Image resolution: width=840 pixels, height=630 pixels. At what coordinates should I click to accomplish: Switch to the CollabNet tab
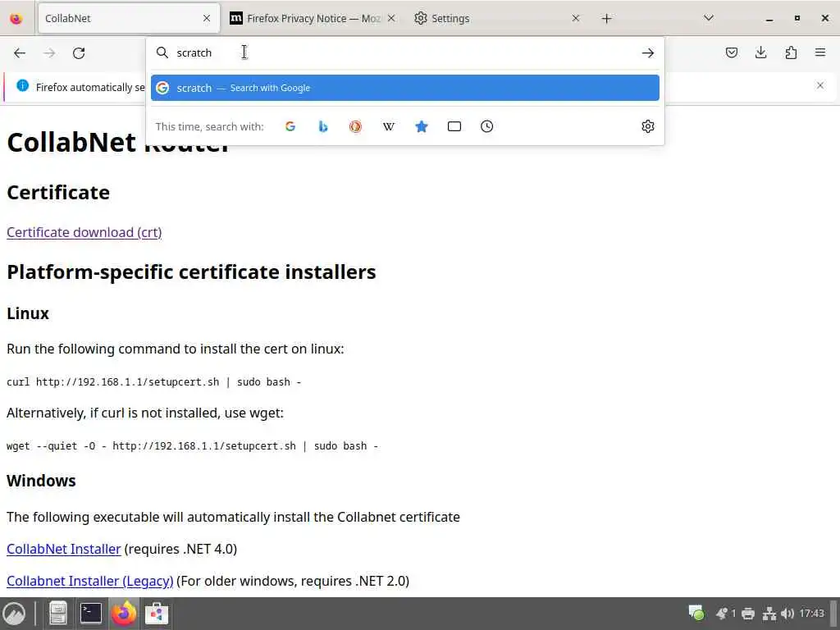(129, 18)
